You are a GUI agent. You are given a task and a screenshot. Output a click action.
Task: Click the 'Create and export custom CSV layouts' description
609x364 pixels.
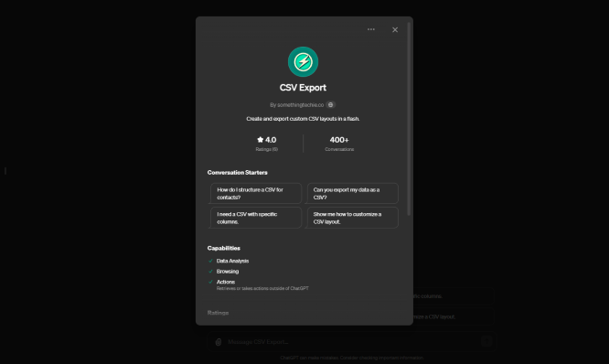tap(303, 119)
